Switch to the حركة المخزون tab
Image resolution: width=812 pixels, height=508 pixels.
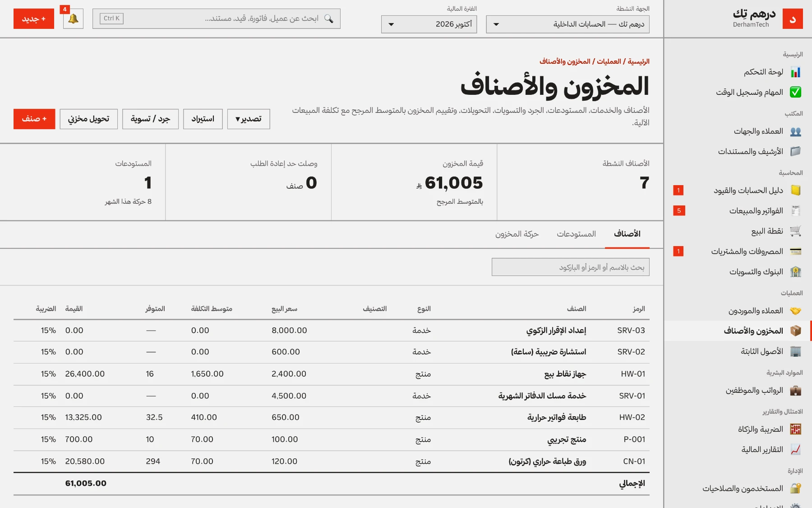(x=517, y=234)
